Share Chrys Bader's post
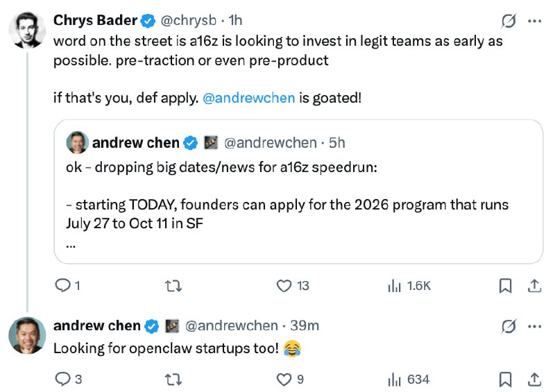The width and height of the screenshot is (555, 392). click(535, 285)
